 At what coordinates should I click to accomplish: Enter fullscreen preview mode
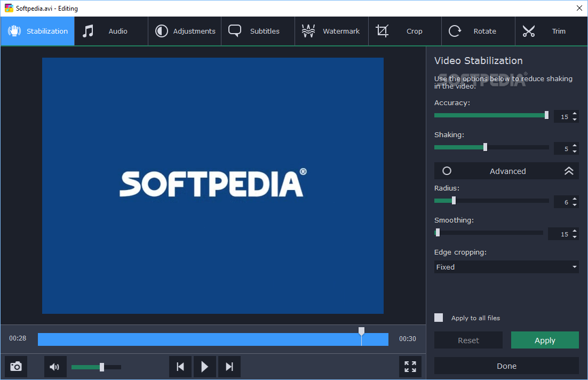[x=410, y=367]
